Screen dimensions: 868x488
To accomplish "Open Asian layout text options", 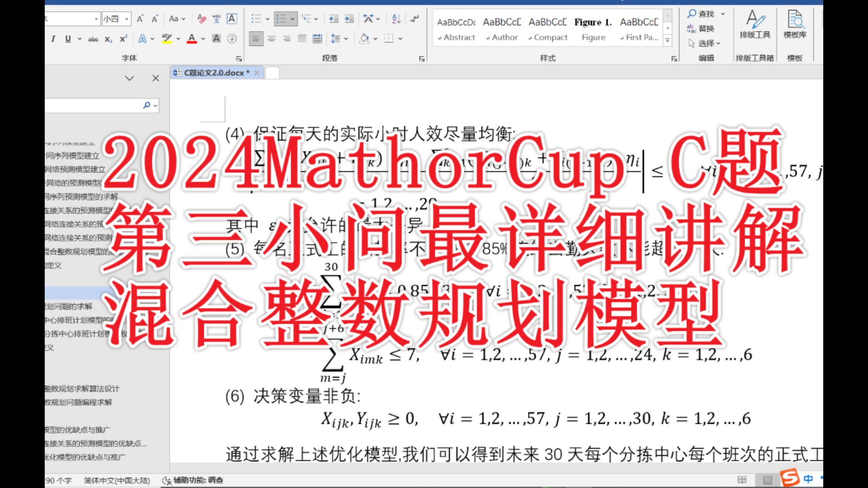I will [x=371, y=19].
